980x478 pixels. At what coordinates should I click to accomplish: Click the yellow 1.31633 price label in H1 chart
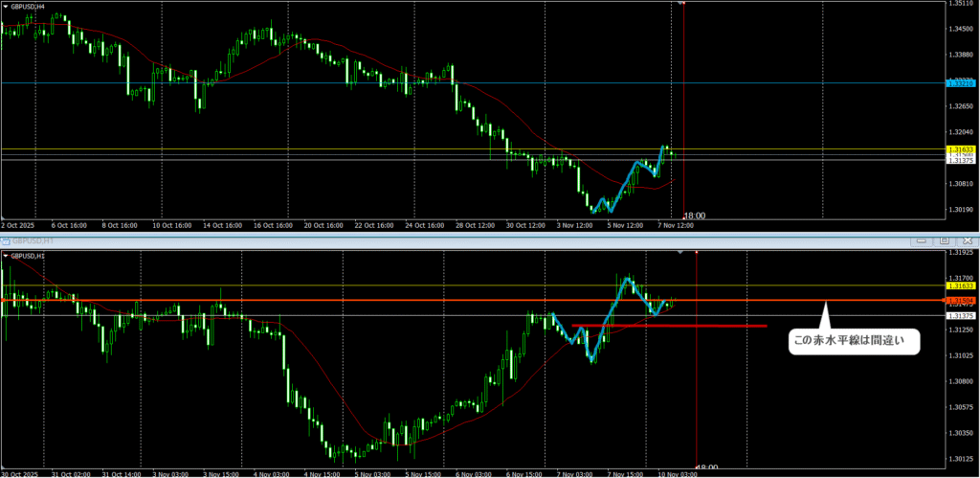[x=959, y=285]
